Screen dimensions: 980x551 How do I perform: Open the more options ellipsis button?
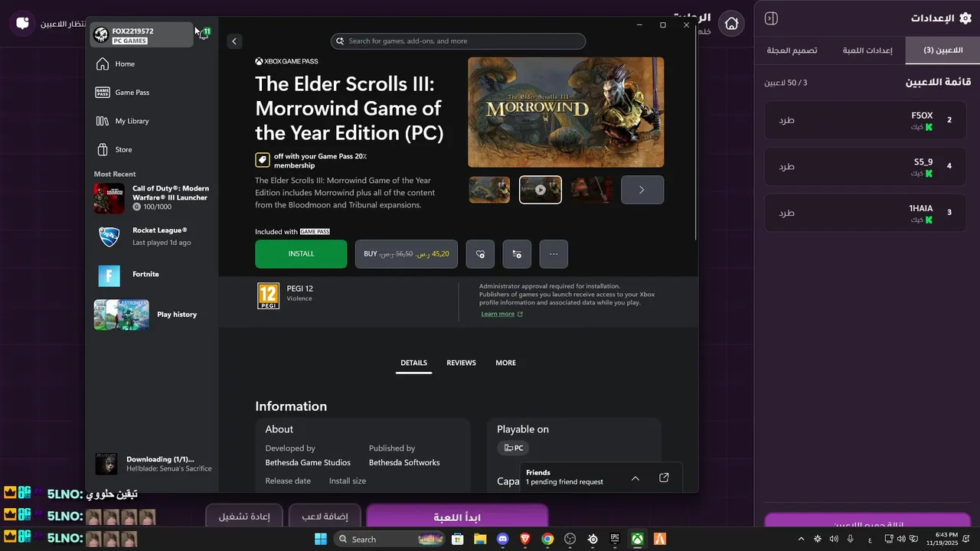click(554, 254)
